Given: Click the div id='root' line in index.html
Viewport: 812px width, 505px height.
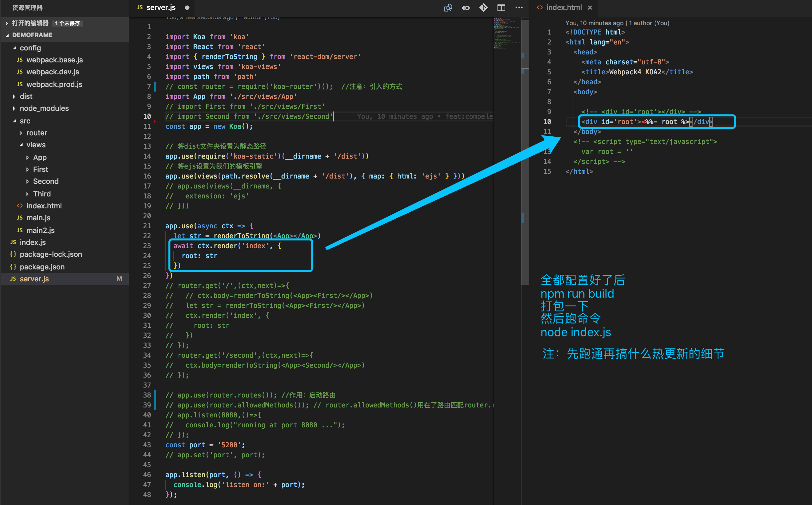Looking at the screenshot, I should pyautogui.click(x=647, y=122).
